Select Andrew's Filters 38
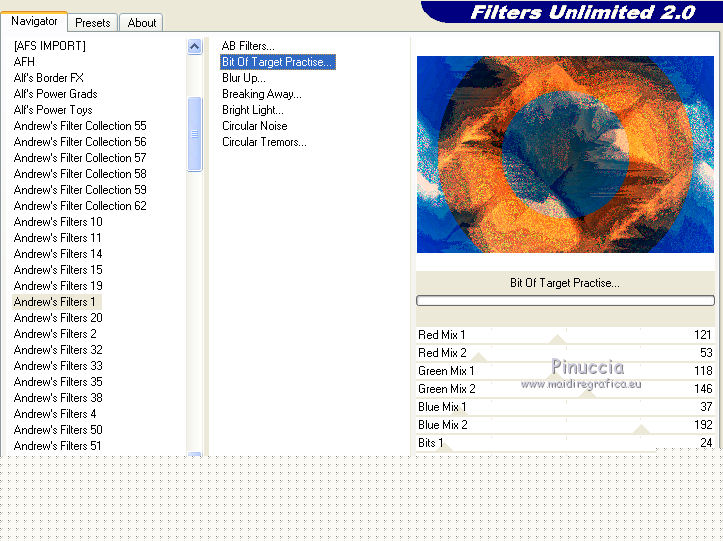Image resolution: width=723 pixels, height=541 pixels. point(58,398)
